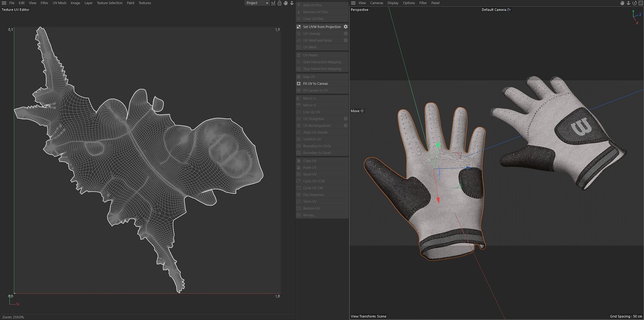Open the Panel menu in the viewport
644x320 pixels.
tap(435, 3)
